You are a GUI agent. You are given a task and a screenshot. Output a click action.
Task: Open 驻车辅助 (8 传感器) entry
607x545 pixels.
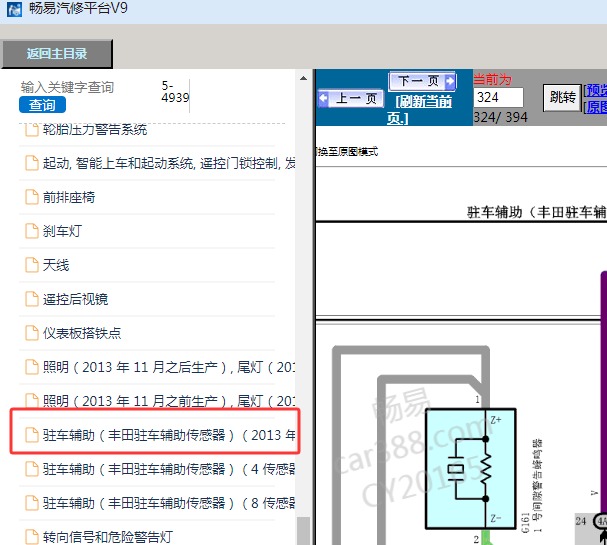[x=169, y=503]
